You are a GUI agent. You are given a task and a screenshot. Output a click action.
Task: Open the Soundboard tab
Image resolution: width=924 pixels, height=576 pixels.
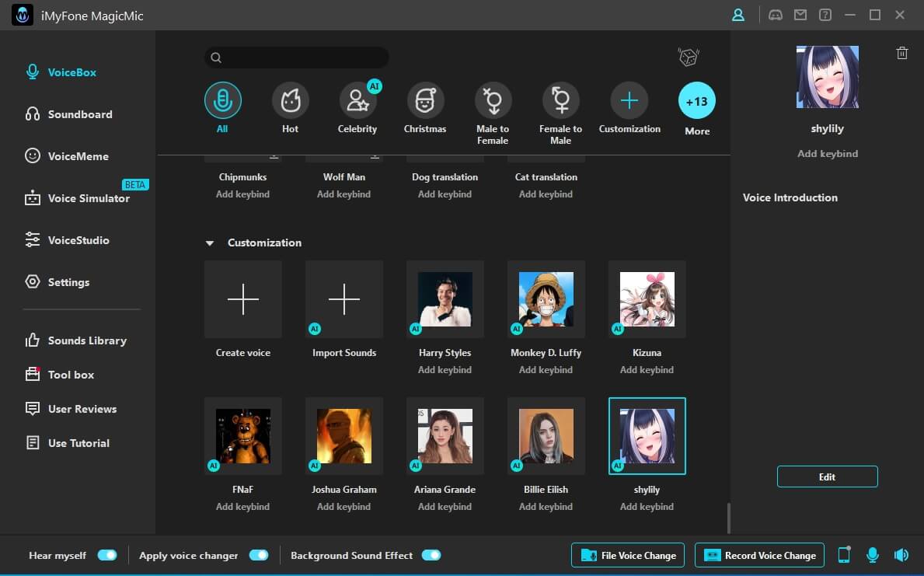coord(68,113)
